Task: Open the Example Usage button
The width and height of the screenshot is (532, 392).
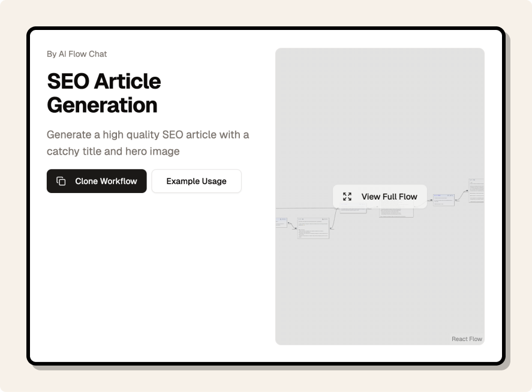Action: pos(197,181)
